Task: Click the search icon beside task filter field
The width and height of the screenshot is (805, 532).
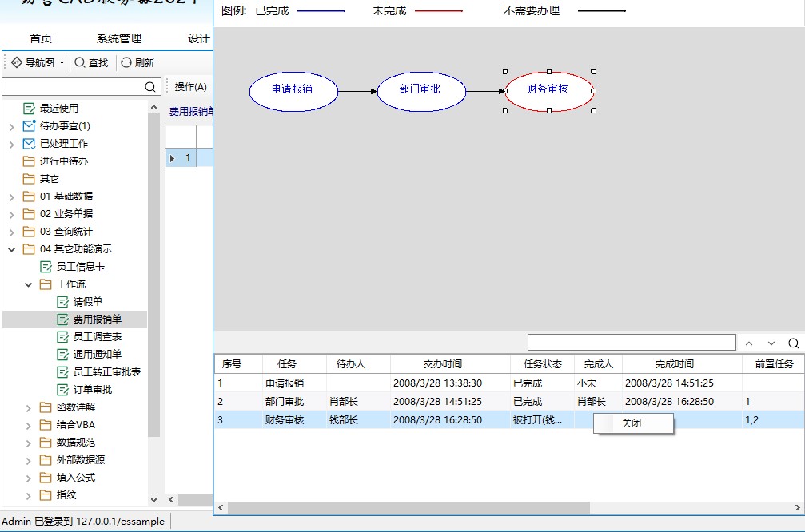Action: coord(793,343)
